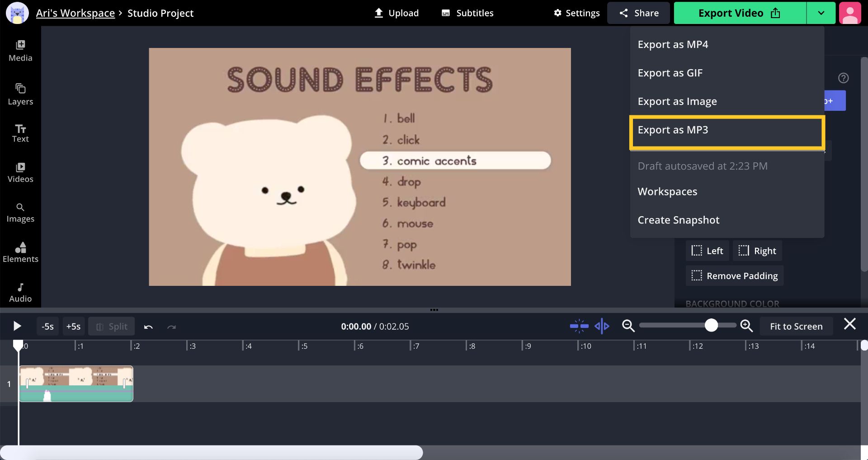The image size is (868, 460).
Task: Select the Layers panel icon
Action: [20, 94]
